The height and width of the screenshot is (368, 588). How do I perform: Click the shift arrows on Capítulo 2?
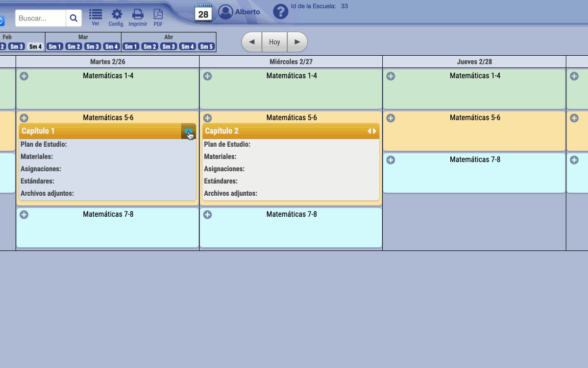(372, 131)
